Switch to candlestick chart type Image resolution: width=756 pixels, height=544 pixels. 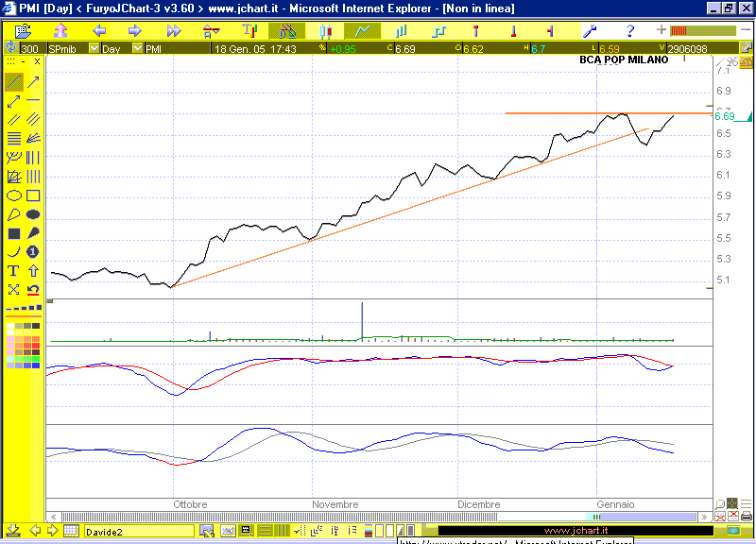(324, 31)
